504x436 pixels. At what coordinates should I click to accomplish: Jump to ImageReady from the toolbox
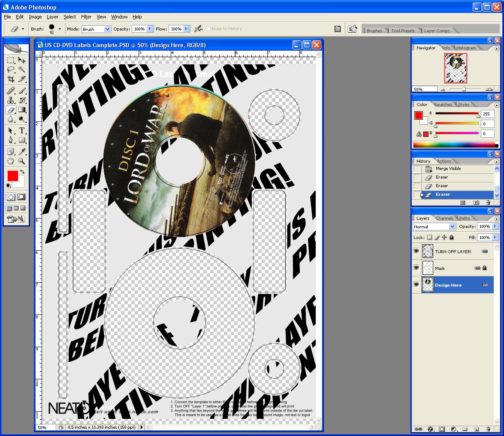coord(16,219)
